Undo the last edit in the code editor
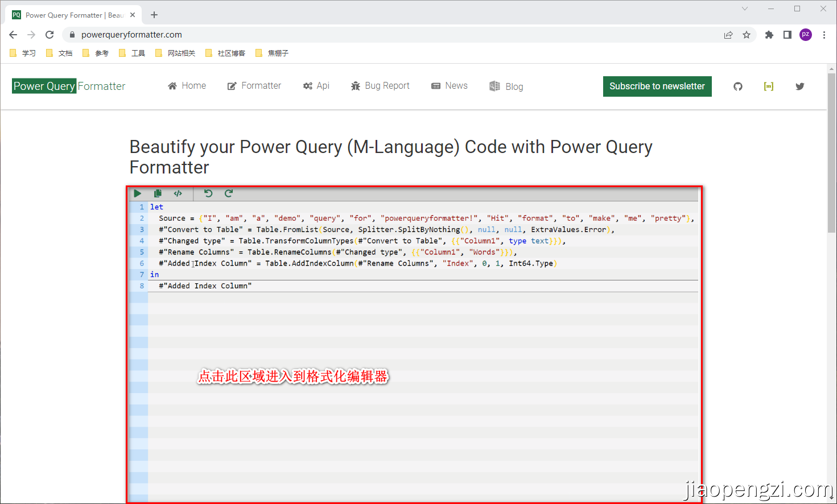 coord(208,193)
